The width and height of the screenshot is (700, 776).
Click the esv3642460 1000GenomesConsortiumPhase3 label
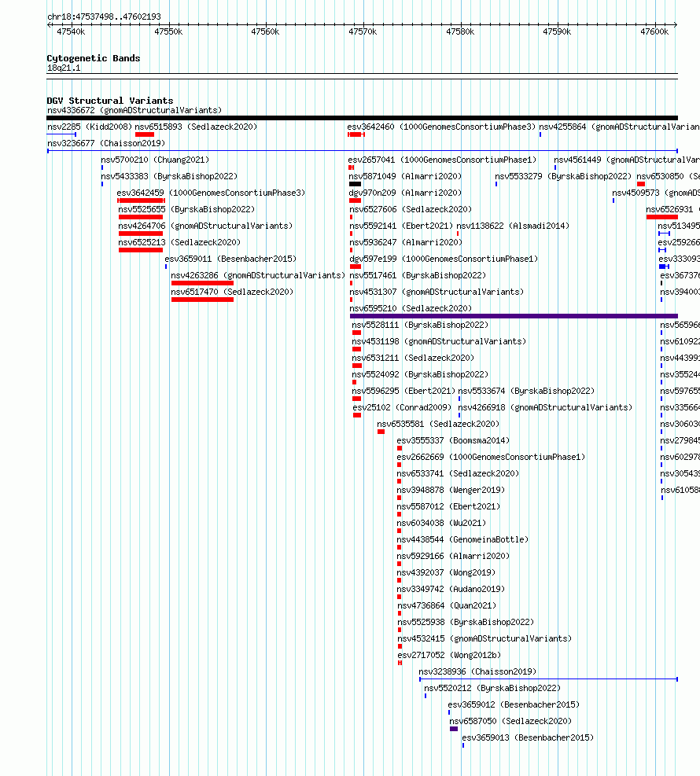click(x=441, y=127)
